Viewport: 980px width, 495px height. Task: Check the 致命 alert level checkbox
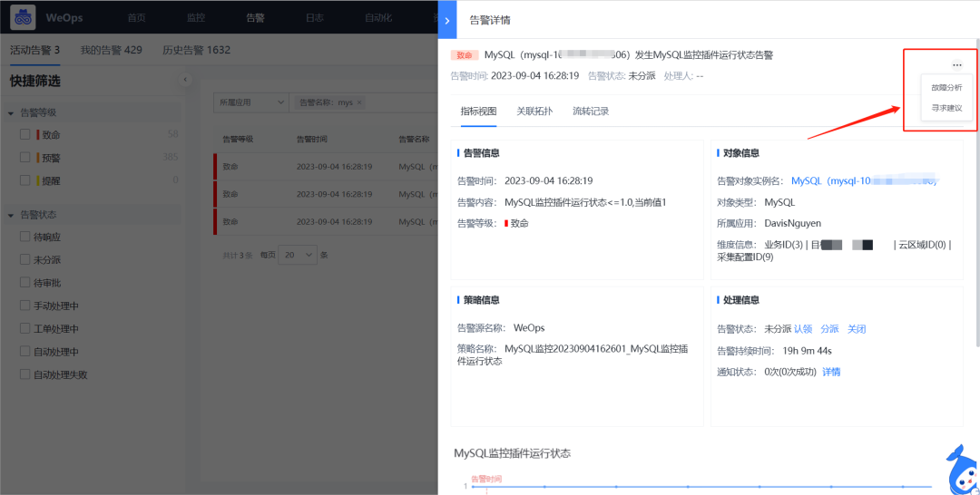[x=25, y=134]
